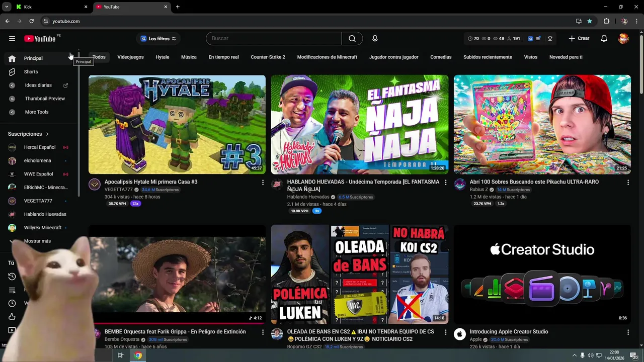Screen dimensions: 644x362
Task: Click the YouTube logo
Action: (x=40, y=39)
